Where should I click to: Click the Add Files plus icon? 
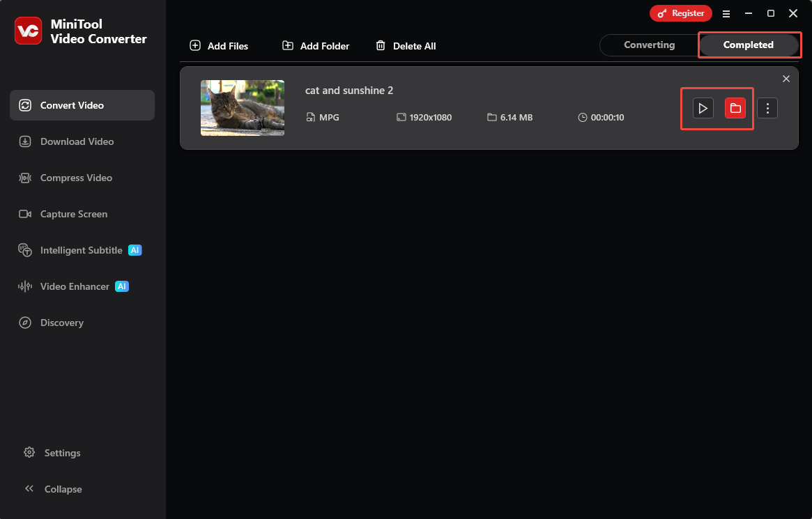pos(195,45)
